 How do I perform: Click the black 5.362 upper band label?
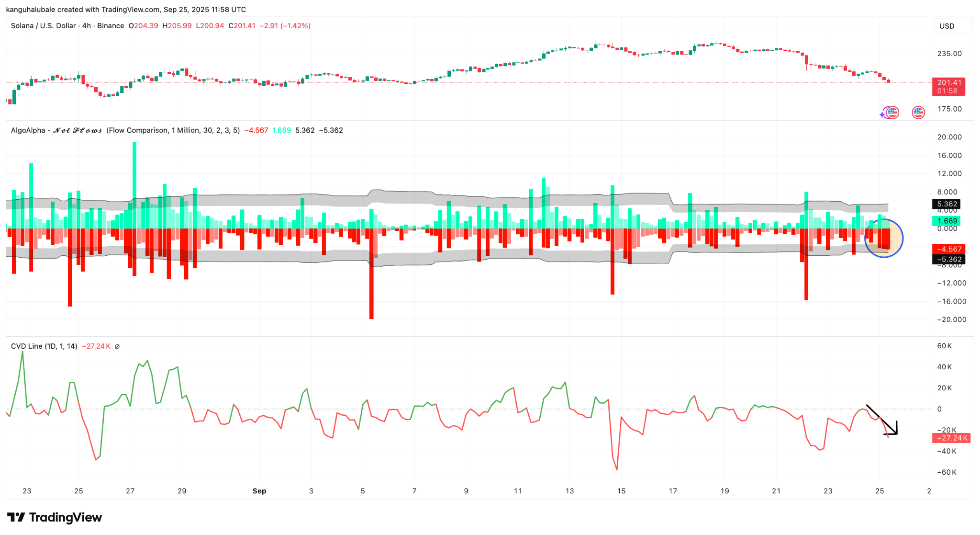pos(947,204)
